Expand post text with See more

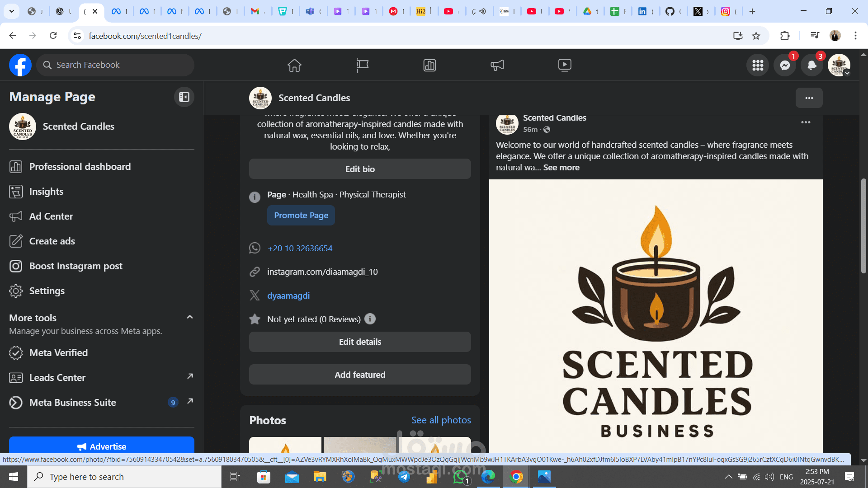pyautogui.click(x=561, y=168)
